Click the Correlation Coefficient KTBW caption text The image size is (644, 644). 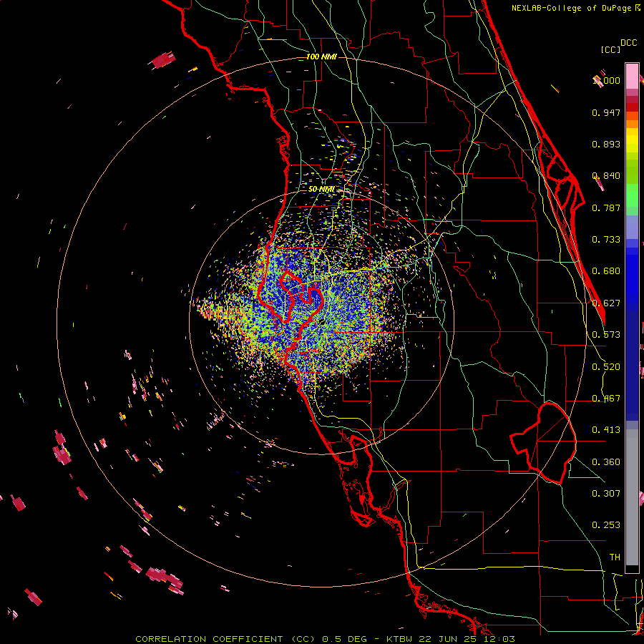[x=325, y=639]
